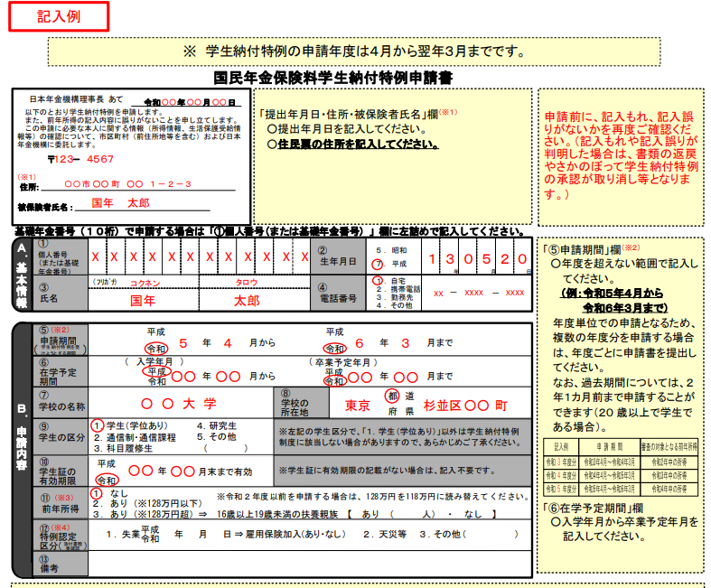Click the ⑧ 学校の所在地 label

click(x=301, y=403)
